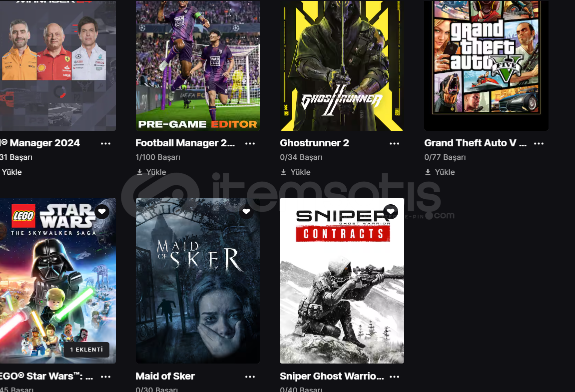575x392 pixels.
Task: Open the Football Manager options menu (three dots)
Action: [x=250, y=143]
